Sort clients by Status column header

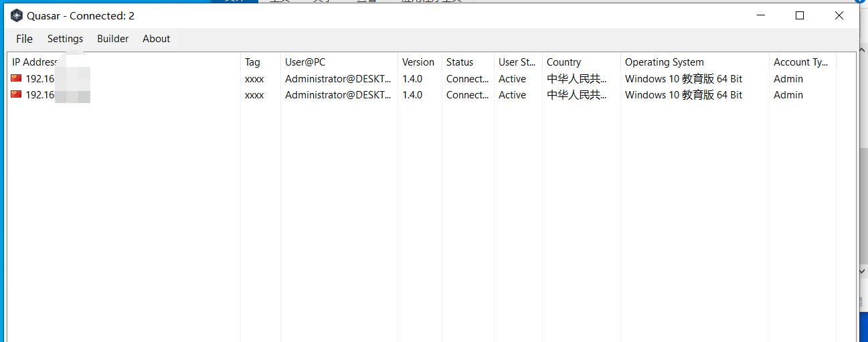click(468, 62)
